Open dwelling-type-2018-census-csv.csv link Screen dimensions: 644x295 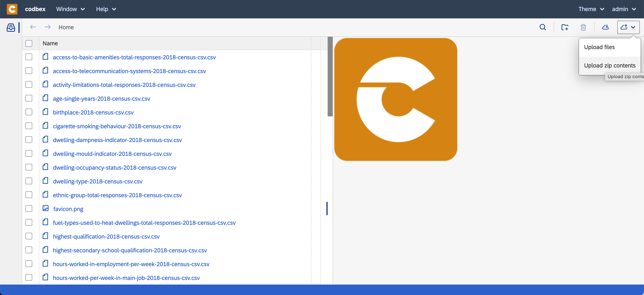(97, 181)
